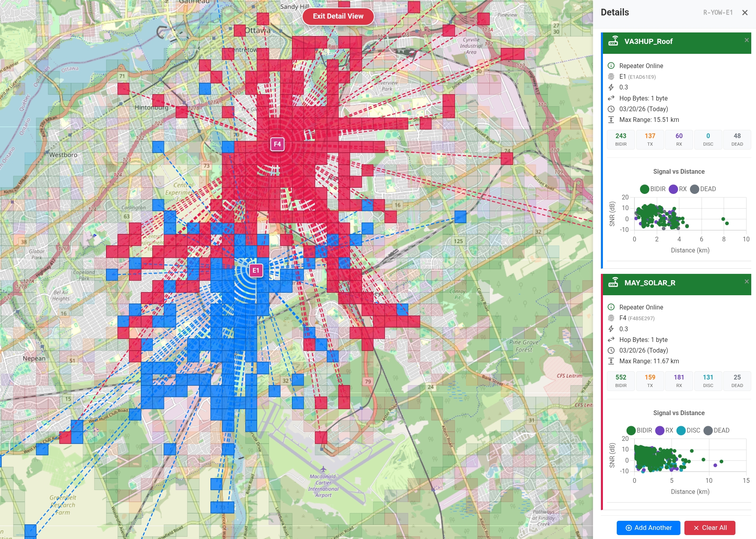The image size is (756, 539).
Task: Click the Exit Detail View button
Action: point(338,16)
